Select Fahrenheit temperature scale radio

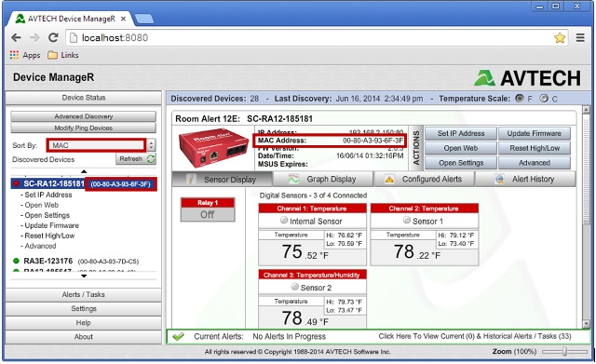click(520, 99)
